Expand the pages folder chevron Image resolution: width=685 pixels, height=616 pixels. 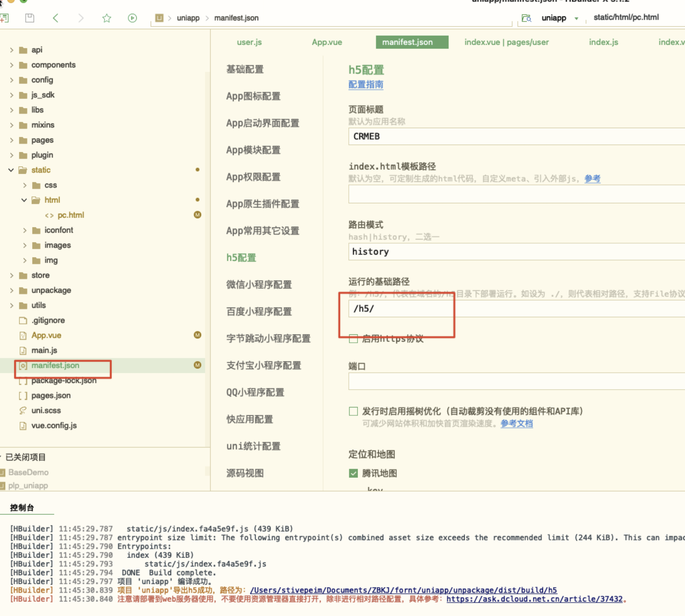(12, 140)
